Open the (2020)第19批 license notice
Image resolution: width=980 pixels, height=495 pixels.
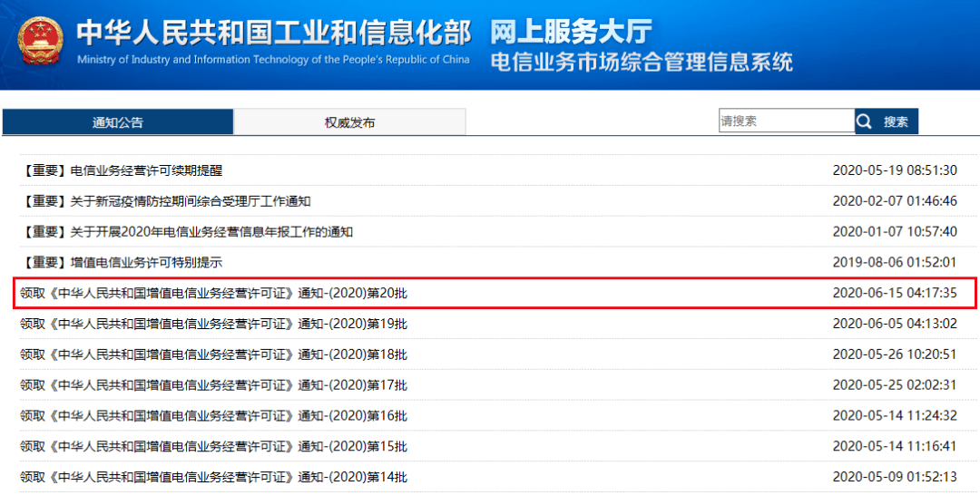pos(214,324)
